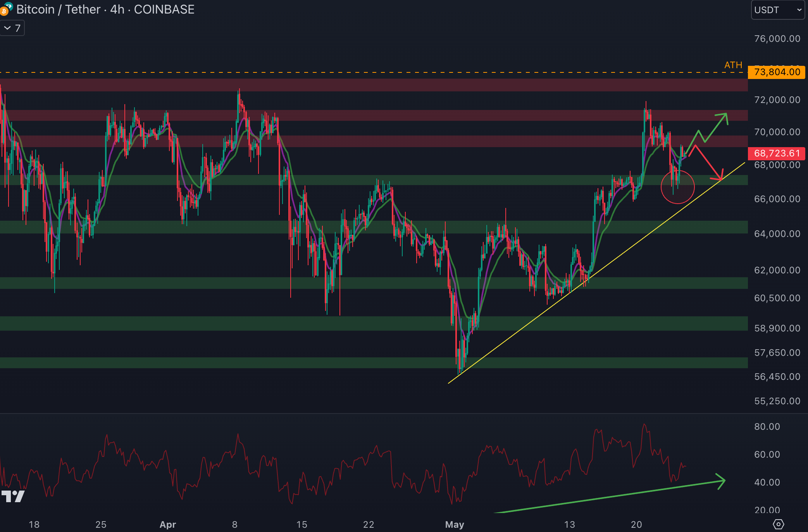Click the May label on time axis
Viewport: 808px width, 532px height.
coord(454,525)
